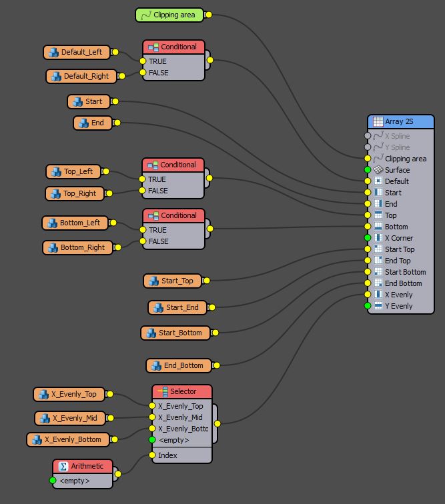Select the End_Bottom node
This screenshot has width=445, height=504.
(x=178, y=365)
